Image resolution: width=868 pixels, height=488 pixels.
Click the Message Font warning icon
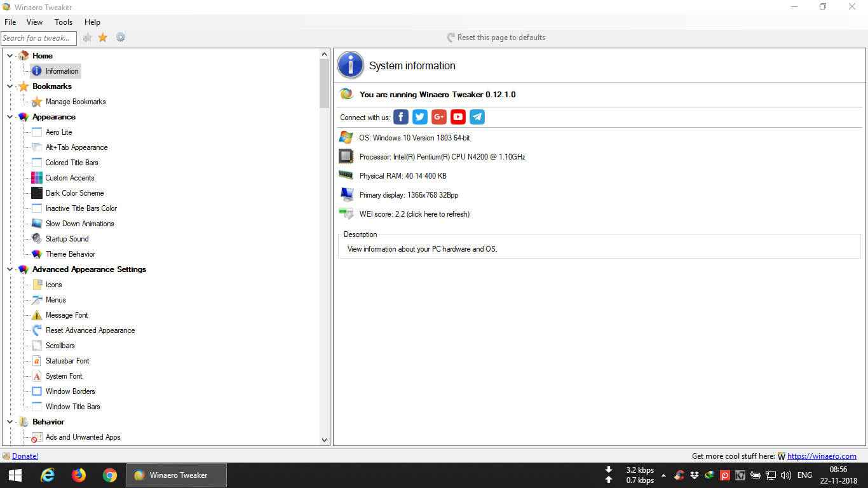37,315
